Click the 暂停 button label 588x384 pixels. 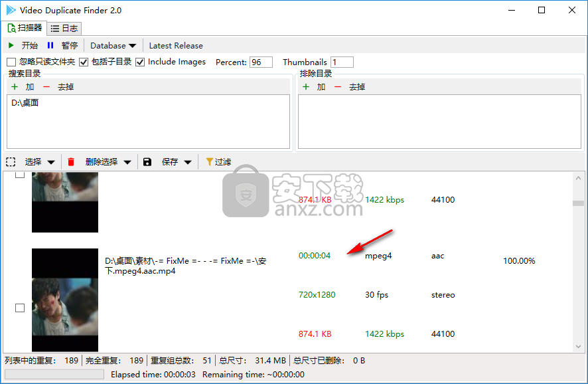click(x=70, y=45)
